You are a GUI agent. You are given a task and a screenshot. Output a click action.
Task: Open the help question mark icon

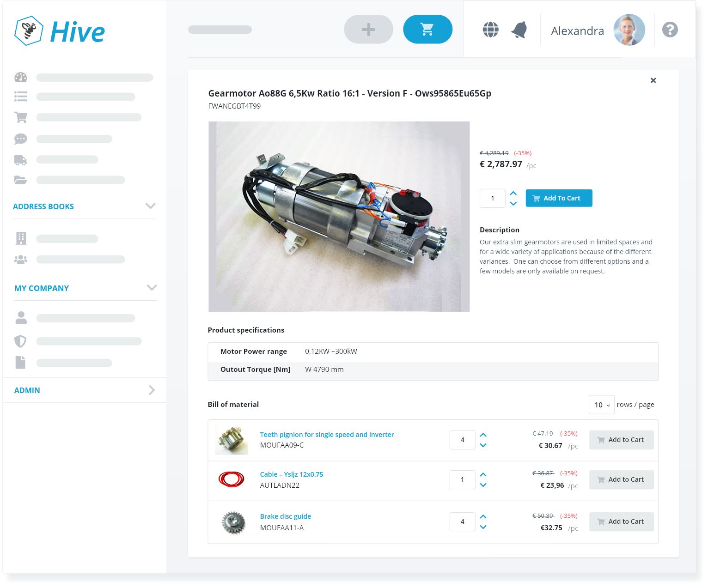(670, 30)
